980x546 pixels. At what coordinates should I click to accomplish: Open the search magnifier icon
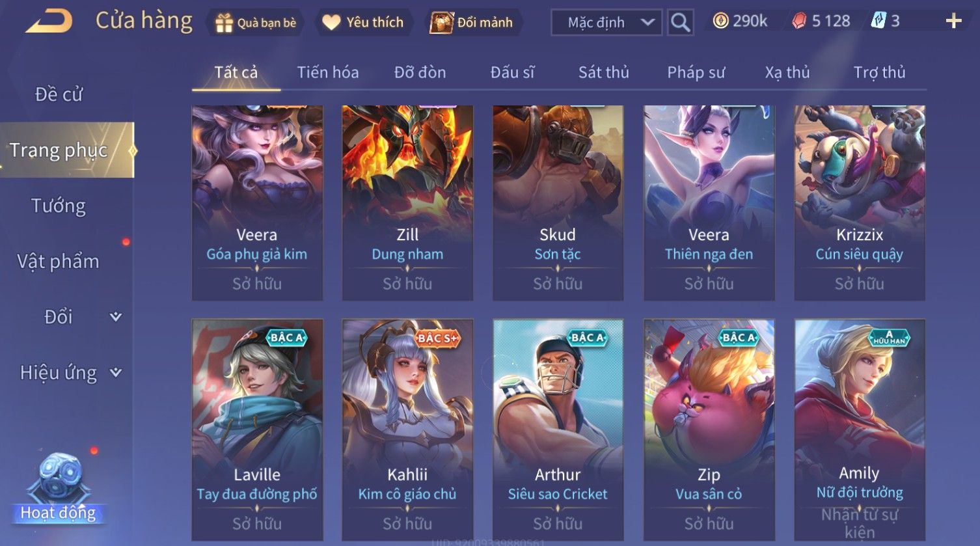click(x=680, y=23)
